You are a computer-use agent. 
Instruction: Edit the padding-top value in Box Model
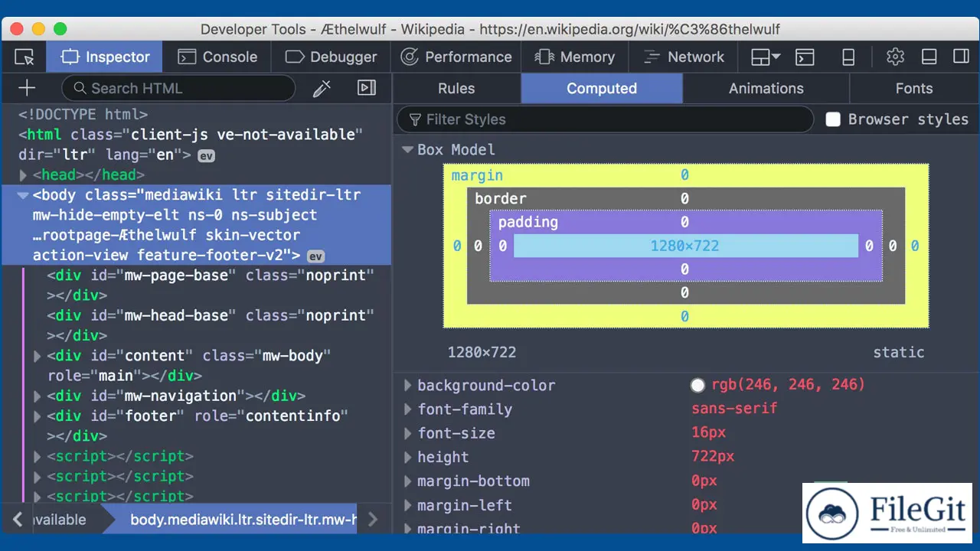coord(684,222)
